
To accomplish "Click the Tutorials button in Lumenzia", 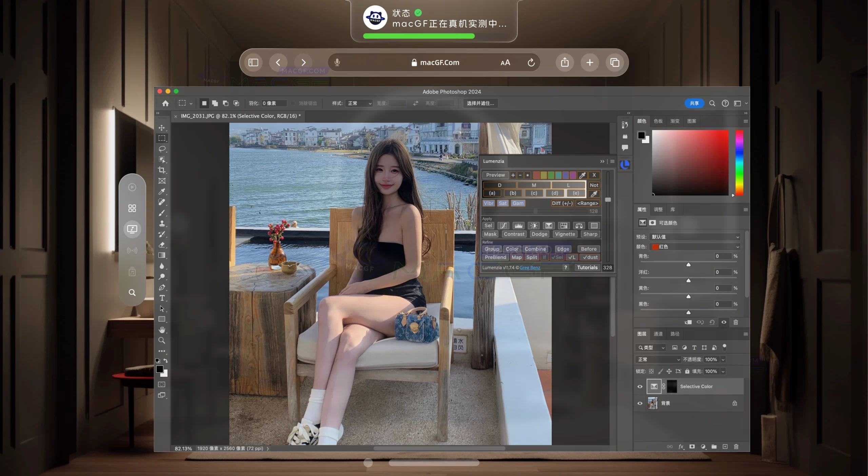I will click(587, 267).
